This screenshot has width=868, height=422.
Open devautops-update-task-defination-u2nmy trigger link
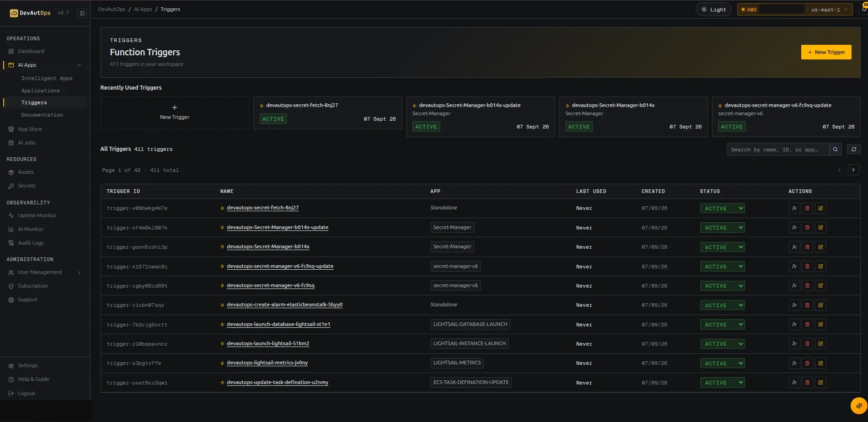[x=277, y=383]
